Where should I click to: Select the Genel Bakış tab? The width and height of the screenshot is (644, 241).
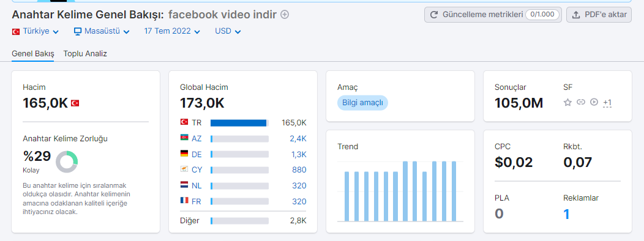tap(33, 54)
